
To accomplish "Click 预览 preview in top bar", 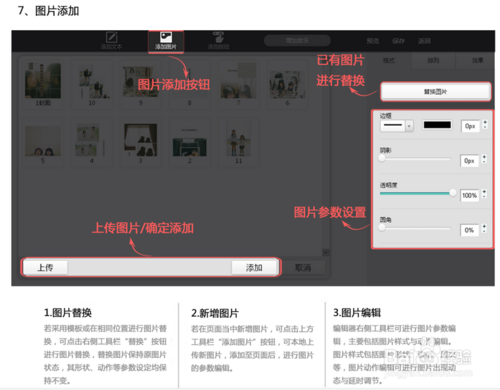I will (x=373, y=41).
